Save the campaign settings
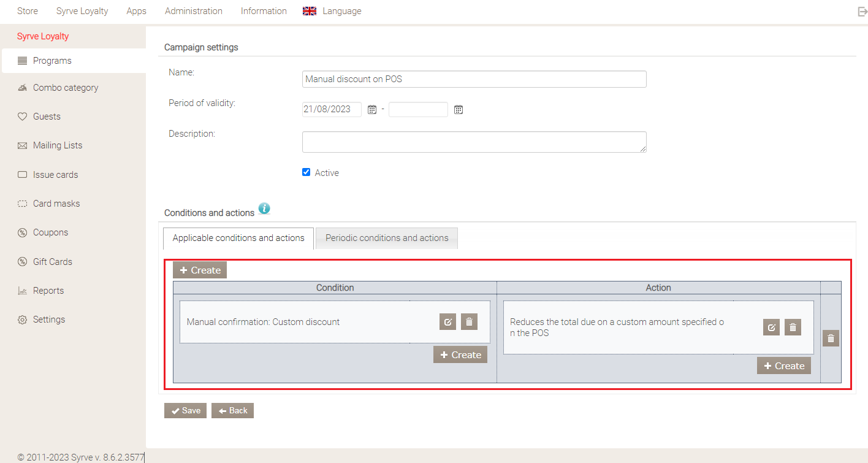 coord(186,411)
